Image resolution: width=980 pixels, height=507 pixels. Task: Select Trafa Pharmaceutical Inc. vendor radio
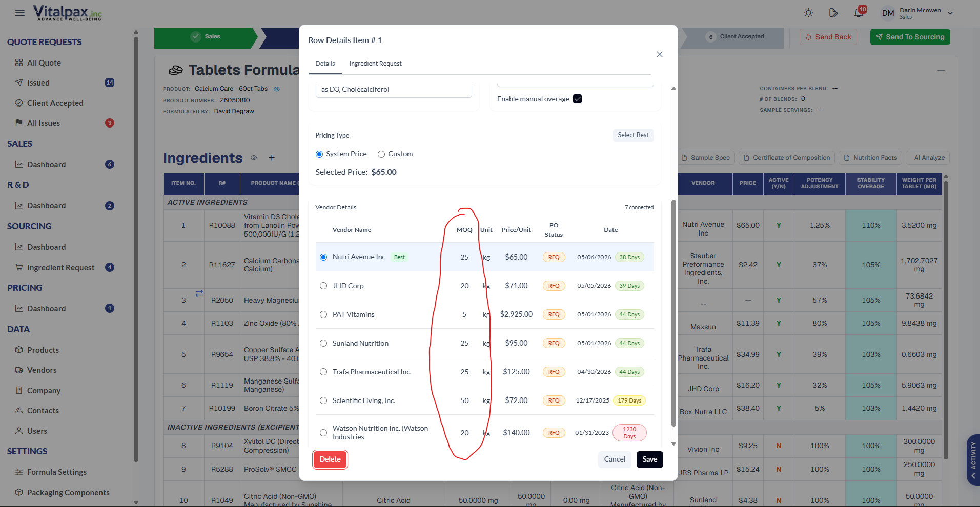[323, 372]
